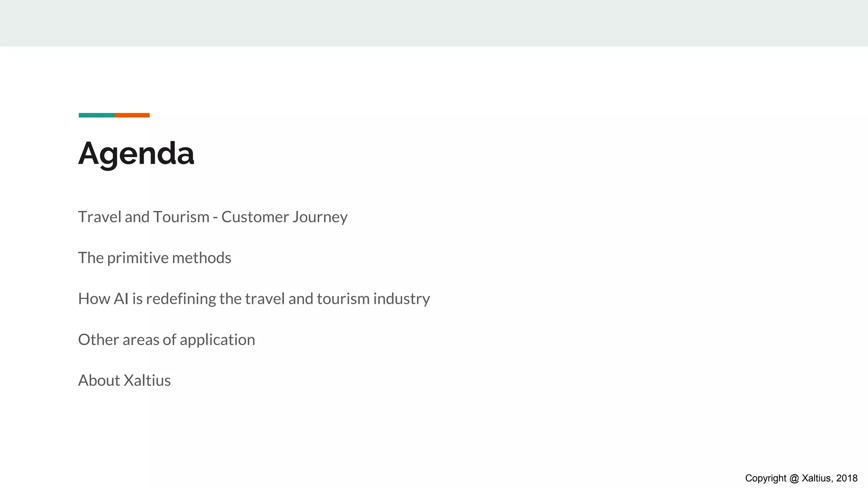Screen dimensions: 868x488
Task: Click the word 'Tourism' in first line
Action: coord(181,217)
